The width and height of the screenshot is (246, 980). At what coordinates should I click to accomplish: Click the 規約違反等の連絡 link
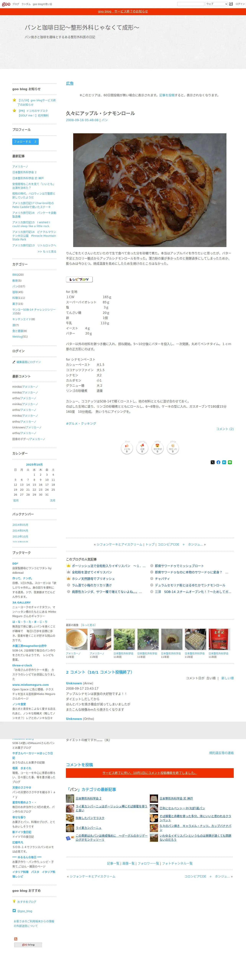[x=221, y=753]
